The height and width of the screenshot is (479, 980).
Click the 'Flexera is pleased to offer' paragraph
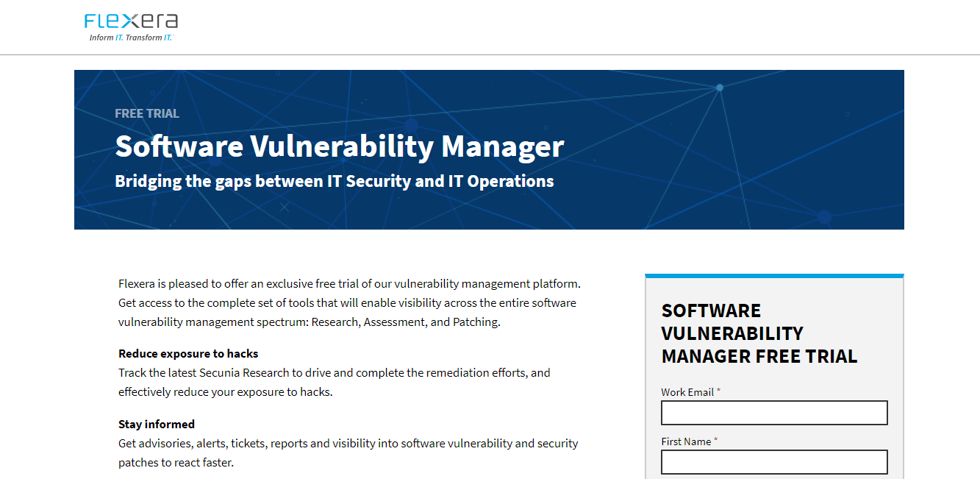(x=350, y=302)
